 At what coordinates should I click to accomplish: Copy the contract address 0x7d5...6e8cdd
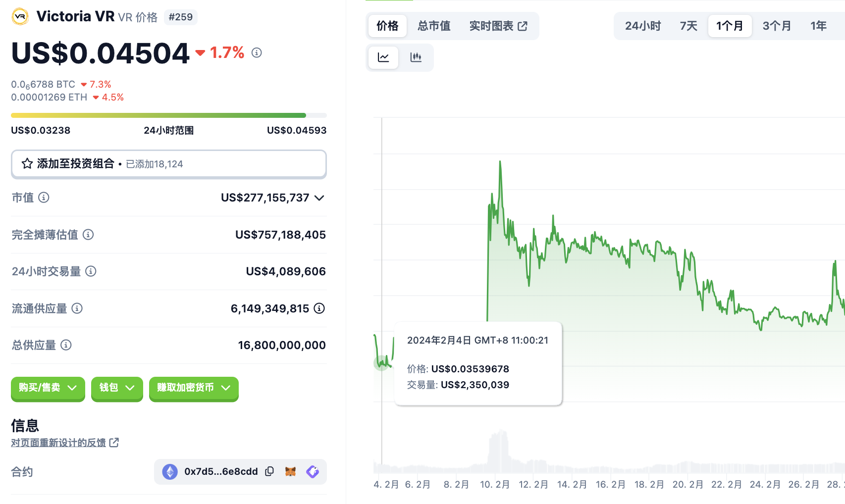pyautogui.click(x=269, y=471)
